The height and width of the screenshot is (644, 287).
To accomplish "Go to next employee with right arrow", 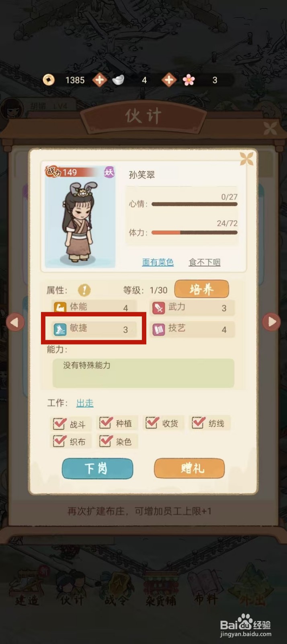I will (272, 322).
